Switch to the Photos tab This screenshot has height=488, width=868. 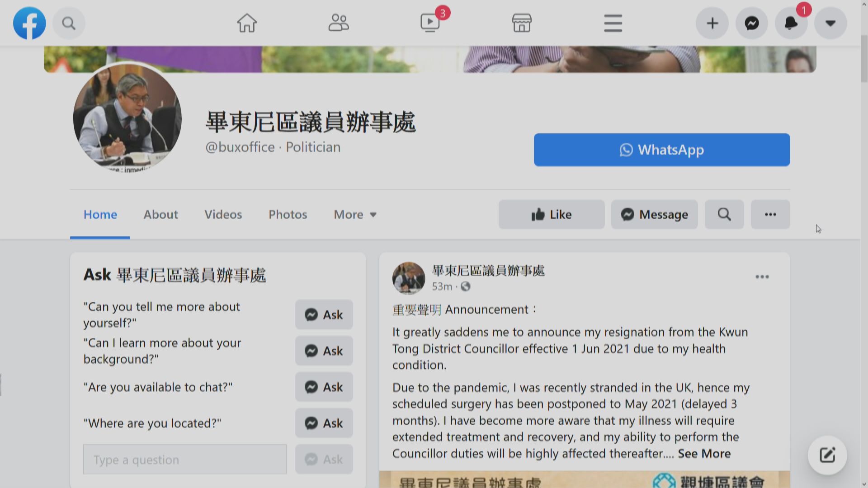[x=288, y=215]
